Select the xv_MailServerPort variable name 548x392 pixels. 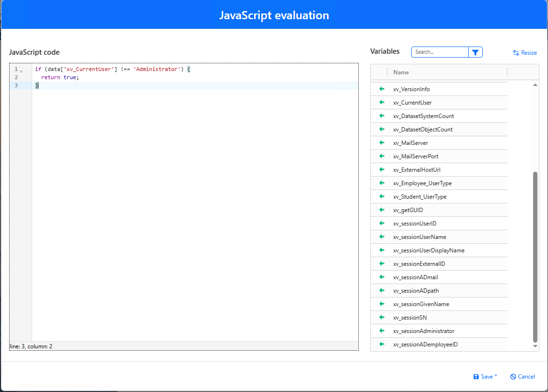tap(415, 156)
